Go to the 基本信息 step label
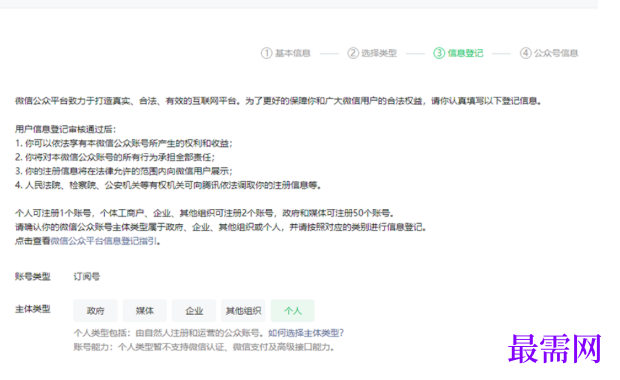Screen dimensions: 620x380 293,53
